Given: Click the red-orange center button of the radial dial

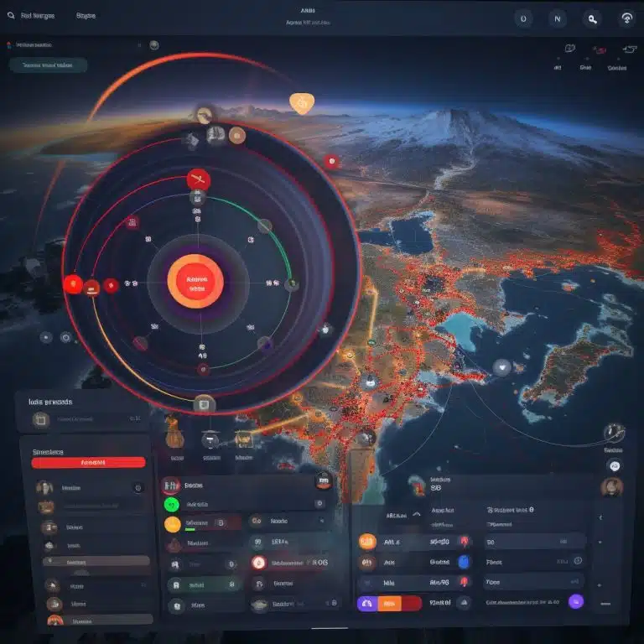Looking at the screenshot, I should [195, 282].
